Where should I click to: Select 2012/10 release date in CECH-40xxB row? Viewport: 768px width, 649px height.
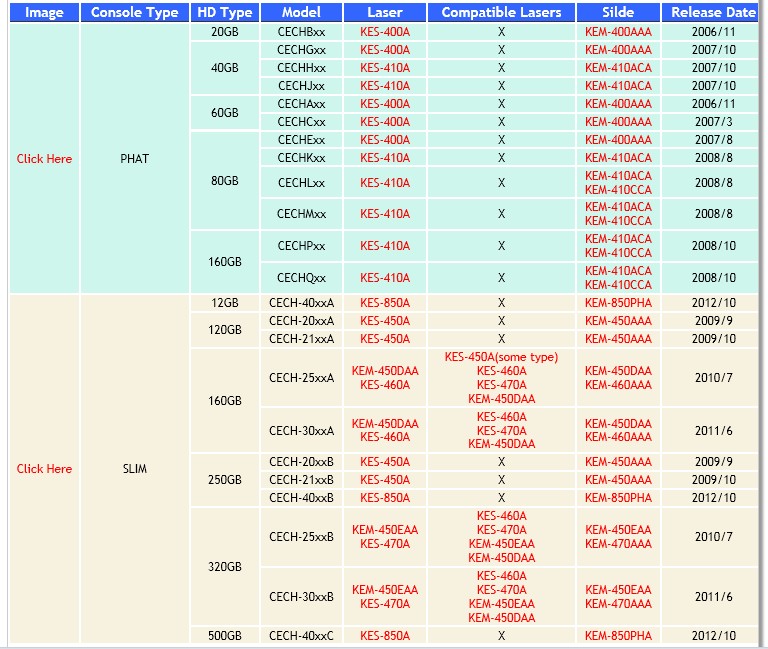point(710,498)
